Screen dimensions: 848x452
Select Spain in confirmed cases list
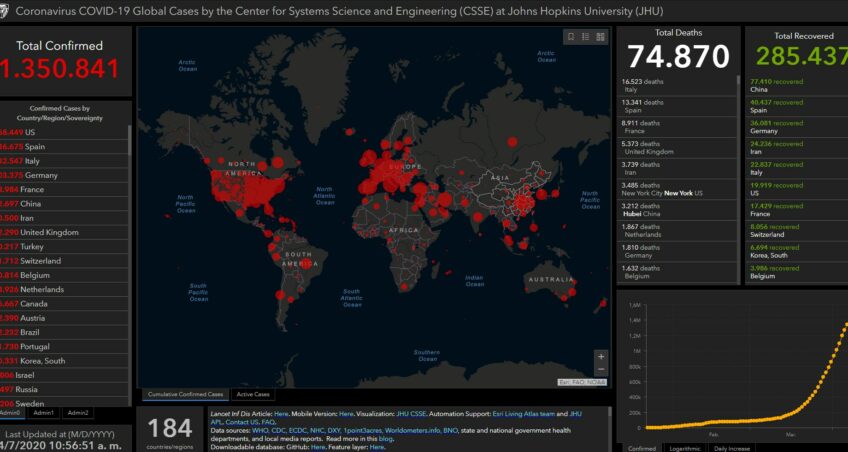coord(64,147)
